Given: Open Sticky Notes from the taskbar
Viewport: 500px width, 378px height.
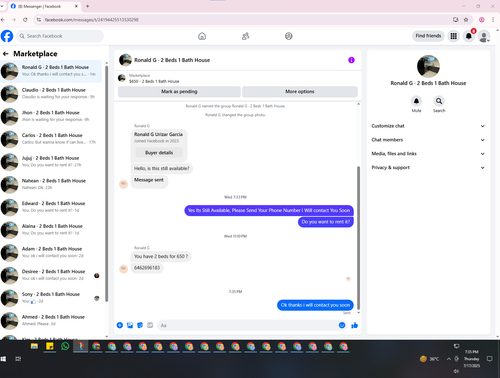Looking at the screenshot, I should click(50, 346).
